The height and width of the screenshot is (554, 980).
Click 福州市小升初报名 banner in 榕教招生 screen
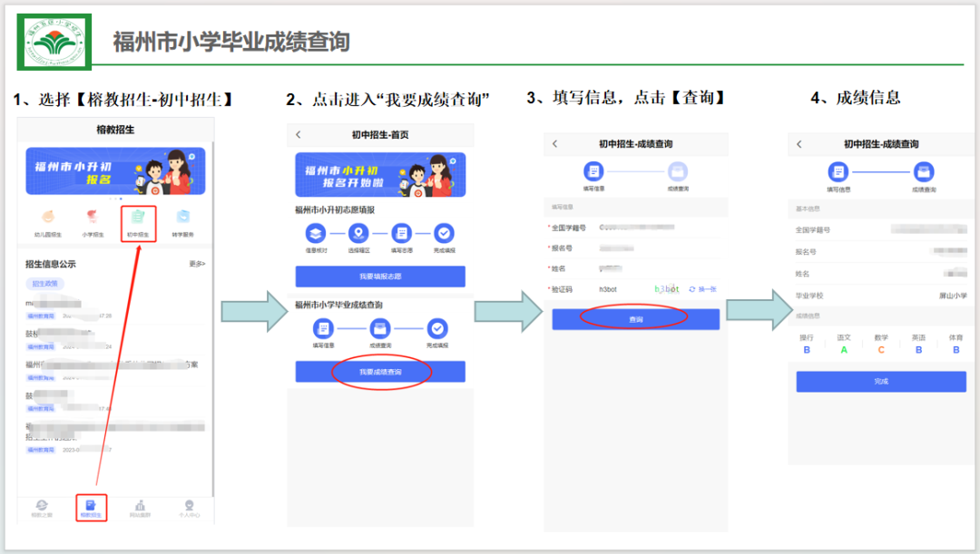115,171
